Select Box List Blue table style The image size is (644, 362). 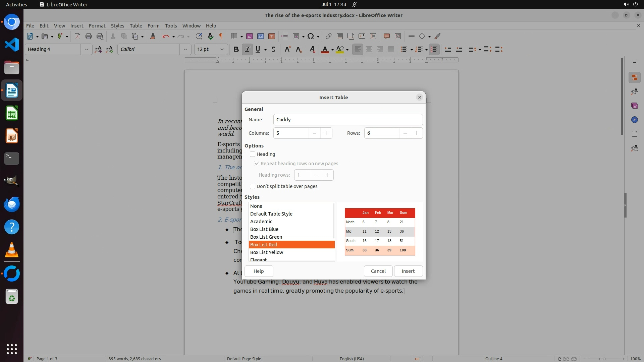pyautogui.click(x=264, y=229)
